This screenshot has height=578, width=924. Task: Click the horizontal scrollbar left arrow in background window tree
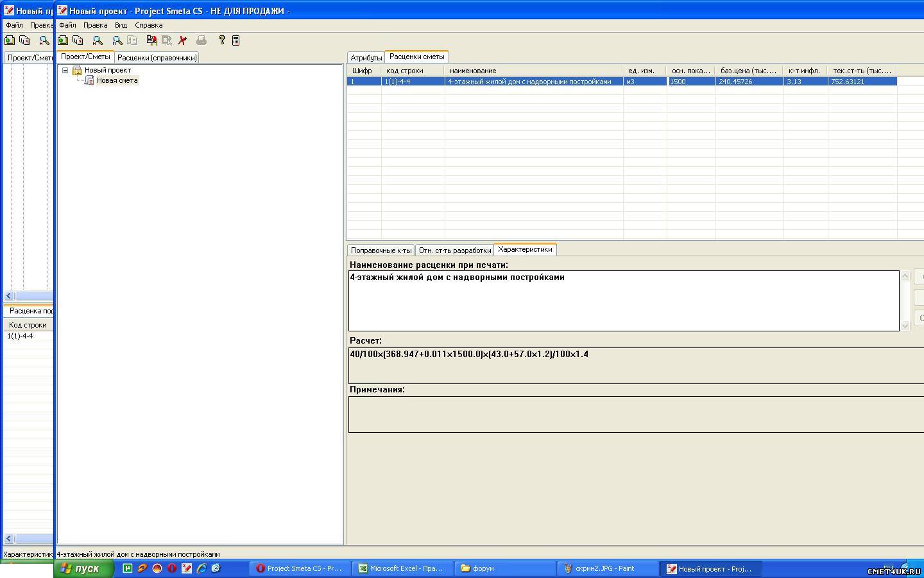(9, 296)
